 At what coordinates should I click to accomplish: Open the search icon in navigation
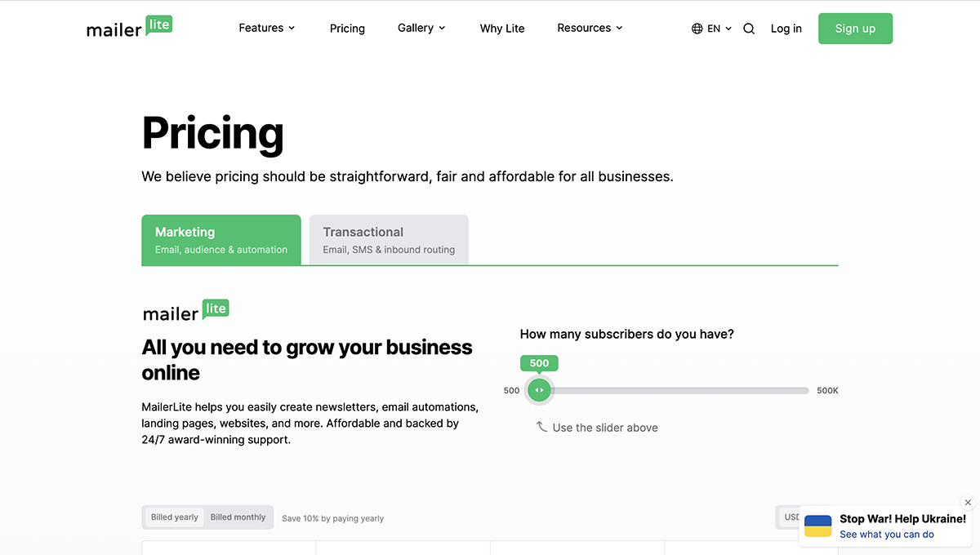pyautogui.click(x=749, y=29)
